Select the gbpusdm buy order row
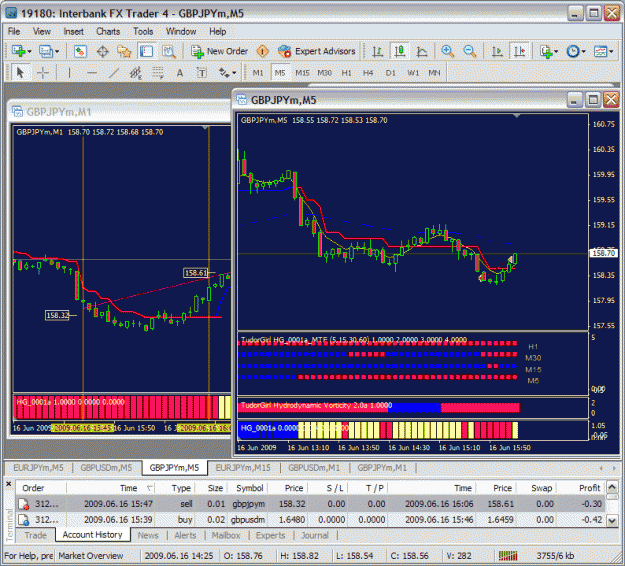 [x=311, y=520]
